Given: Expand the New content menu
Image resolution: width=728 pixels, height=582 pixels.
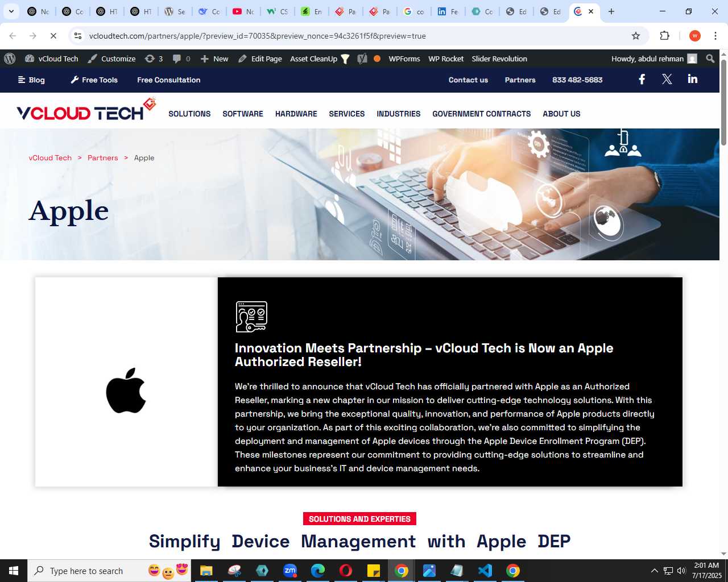Looking at the screenshot, I should [x=214, y=59].
